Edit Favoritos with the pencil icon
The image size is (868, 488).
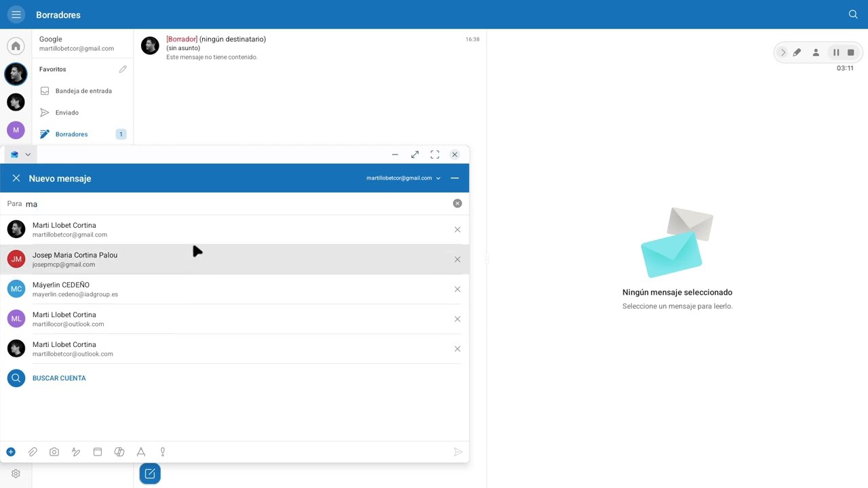pos(123,69)
